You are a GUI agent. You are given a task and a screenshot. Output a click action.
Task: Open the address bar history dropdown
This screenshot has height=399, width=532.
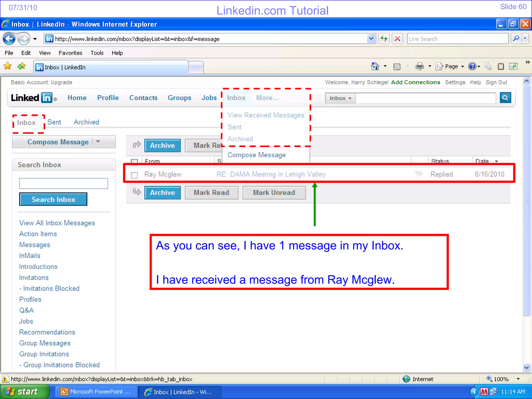(x=371, y=39)
